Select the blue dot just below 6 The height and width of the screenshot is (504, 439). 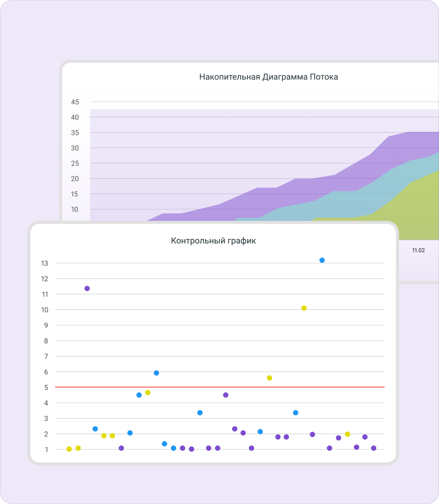coord(156,373)
